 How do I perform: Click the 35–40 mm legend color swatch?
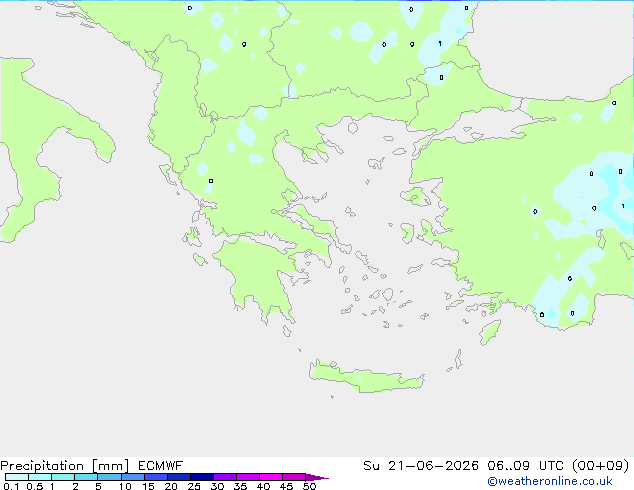pos(248,477)
